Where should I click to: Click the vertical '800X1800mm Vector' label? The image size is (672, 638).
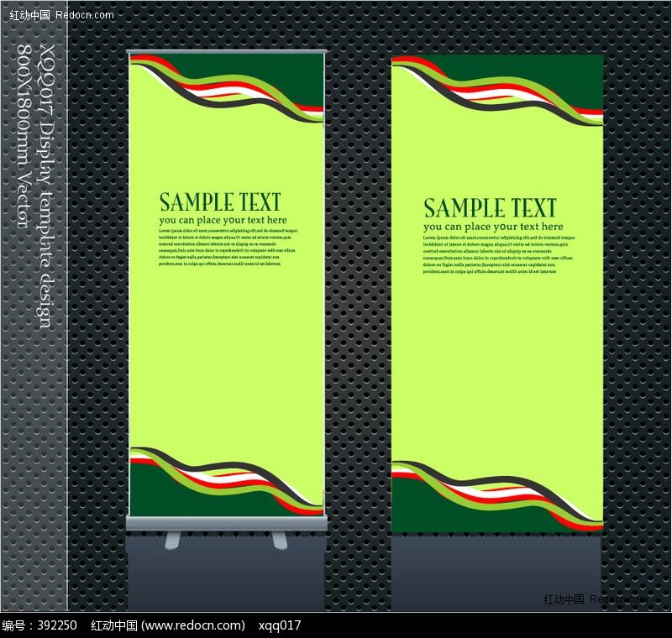coord(24,136)
